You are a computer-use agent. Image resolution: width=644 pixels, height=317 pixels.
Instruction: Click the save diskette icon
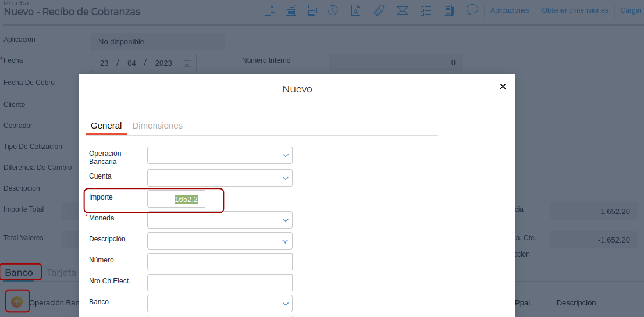[291, 10]
